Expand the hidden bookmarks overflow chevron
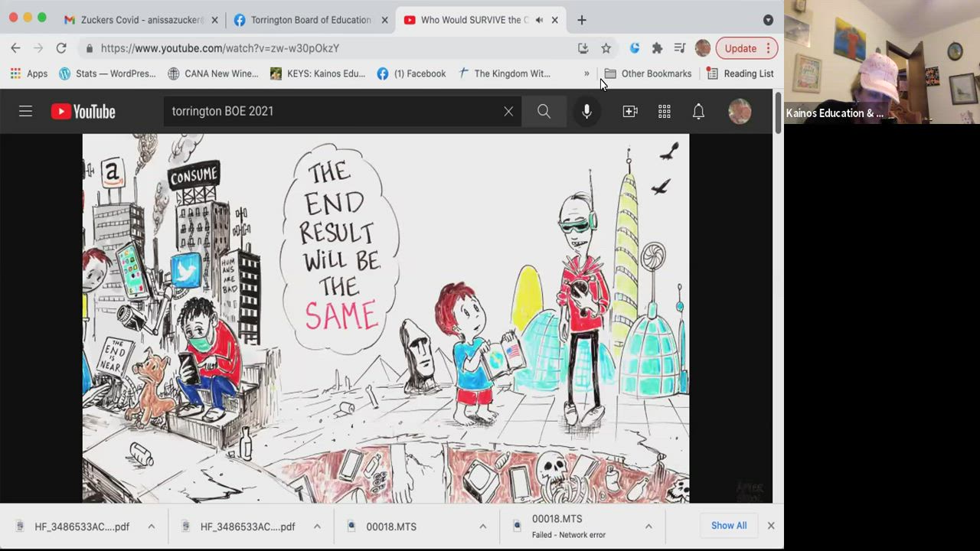This screenshot has width=980, height=551. click(x=586, y=74)
